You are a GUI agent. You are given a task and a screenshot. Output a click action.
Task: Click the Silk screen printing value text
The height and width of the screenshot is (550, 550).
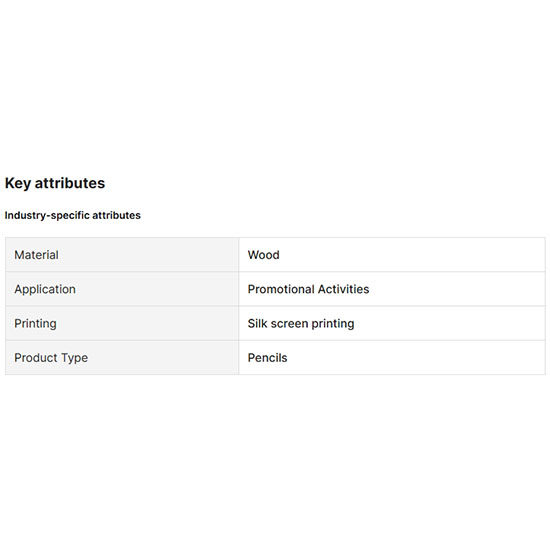pos(301,323)
